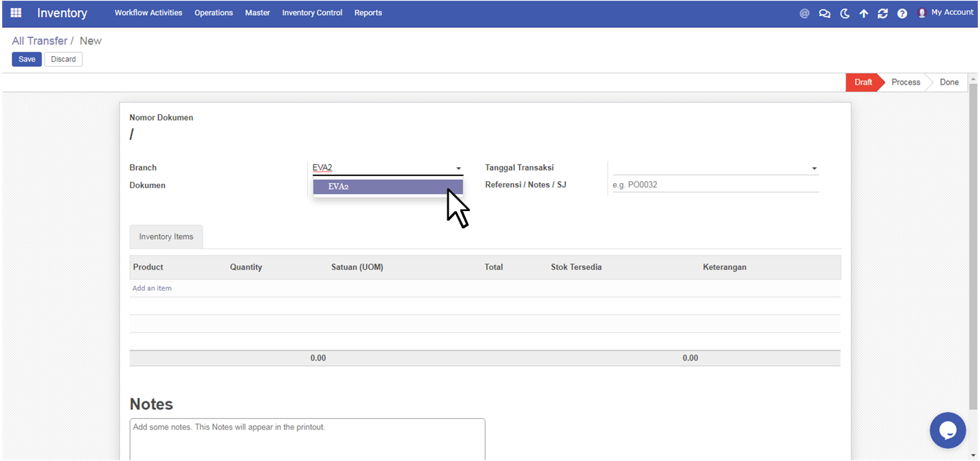Select EVA2 from the dropdown list

pos(388,187)
